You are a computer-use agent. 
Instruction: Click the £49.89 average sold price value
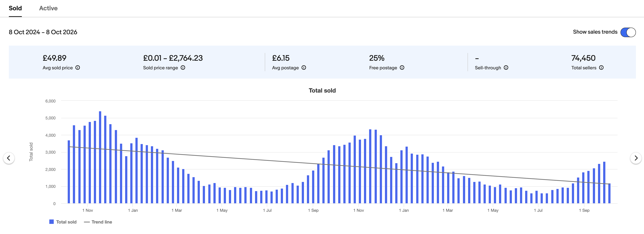54,58
